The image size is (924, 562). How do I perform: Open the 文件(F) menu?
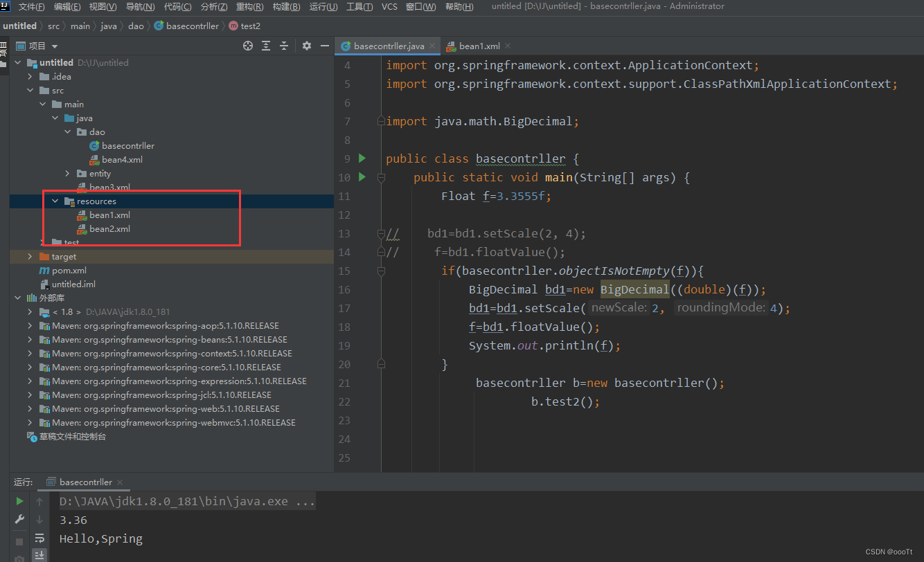[31, 7]
